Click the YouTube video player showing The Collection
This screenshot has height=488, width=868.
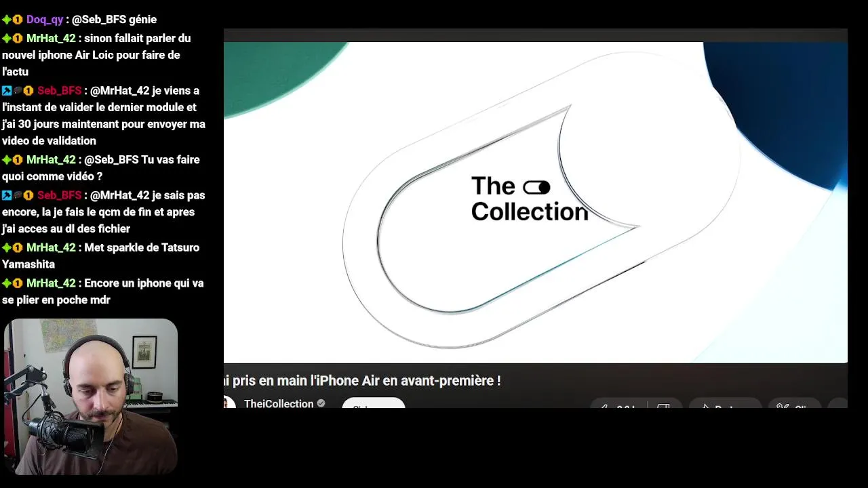click(536, 202)
